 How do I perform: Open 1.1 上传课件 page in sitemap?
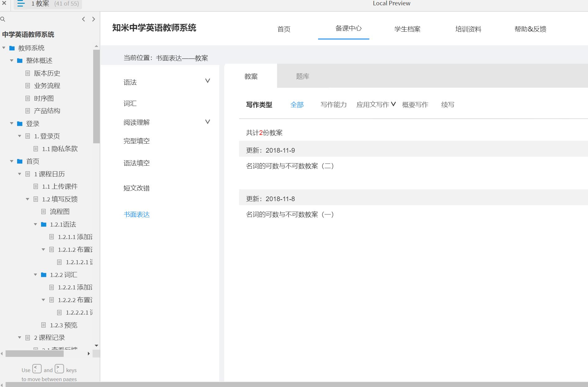[60, 187]
